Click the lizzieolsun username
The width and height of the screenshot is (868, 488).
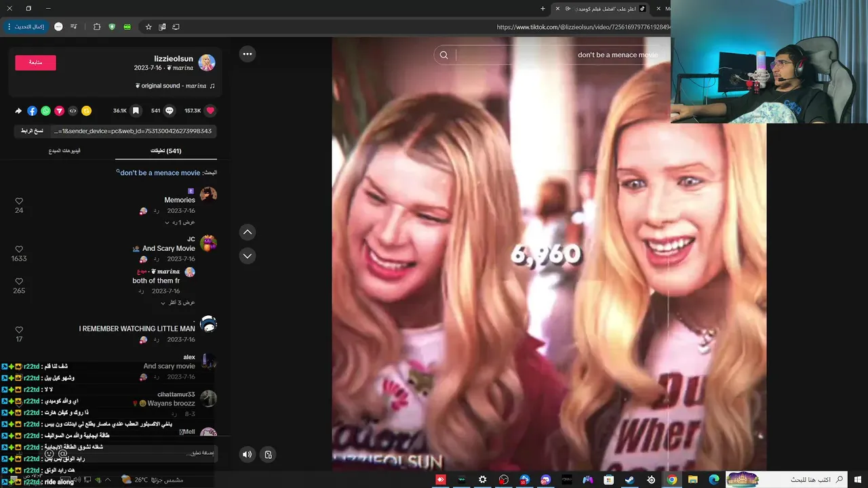pos(174,59)
